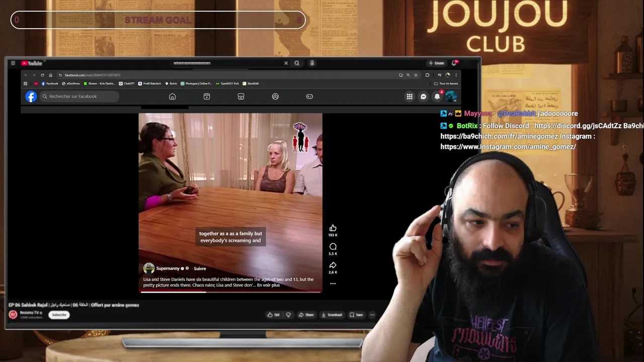Click the YouTube logo
This screenshot has width=644, height=362.
click(32, 63)
